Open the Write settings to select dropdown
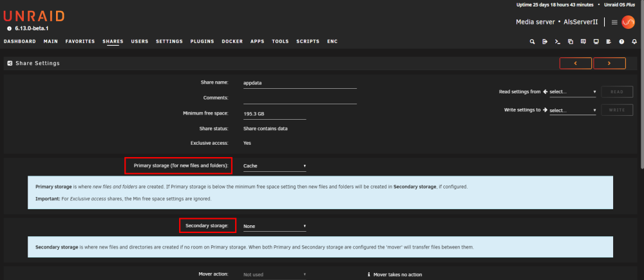 click(x=573, y=110)
